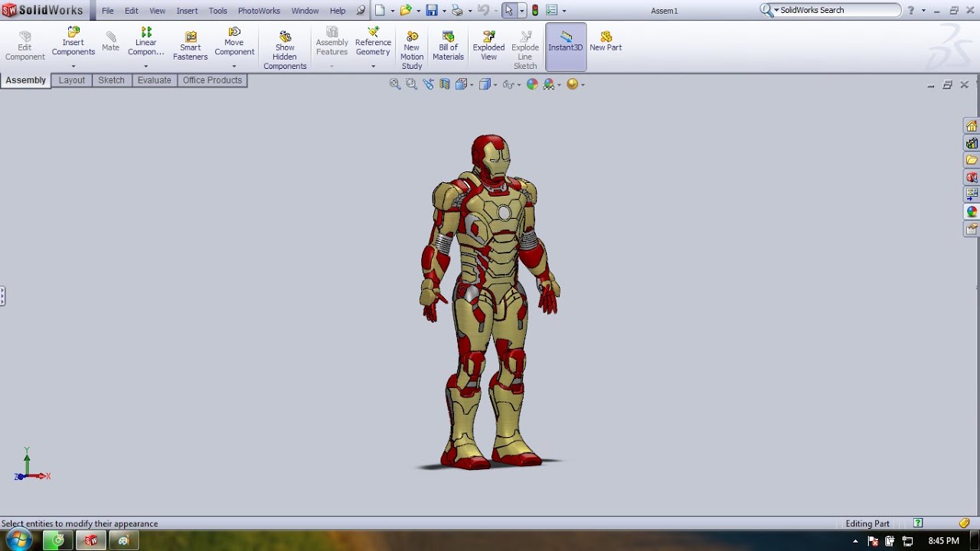Click the Select cursor tool
The width and height of the screenshot is (980, 551).
pos(509,11)
